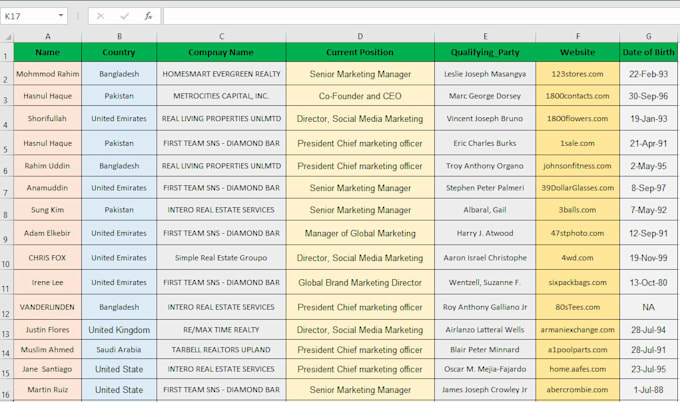Select cell 'VANDERLINDEN'

(x=48, y=307)
